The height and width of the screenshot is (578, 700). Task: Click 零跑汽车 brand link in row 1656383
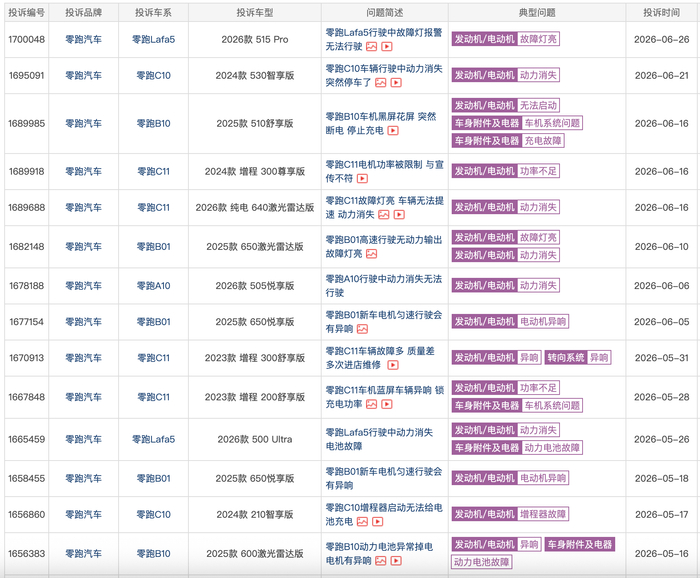point(83,554)
